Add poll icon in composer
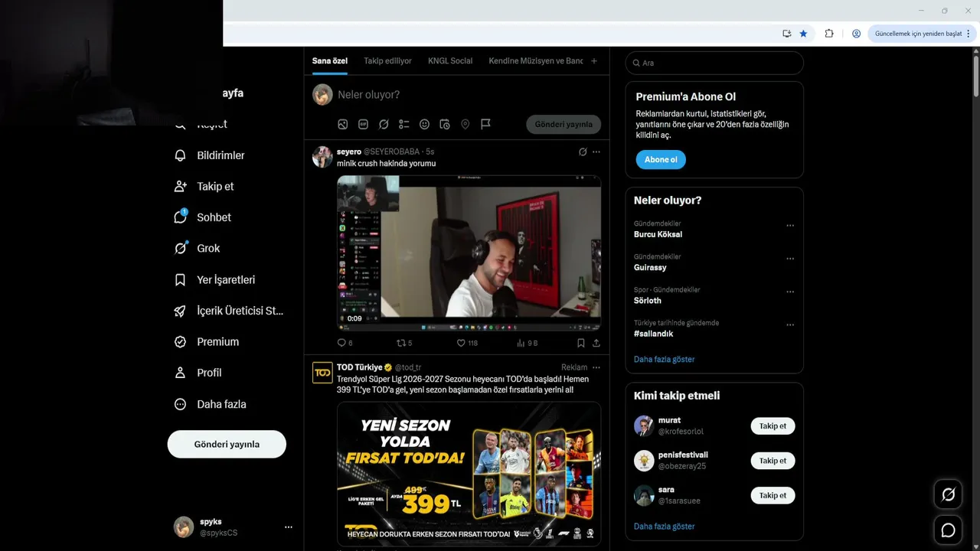The height and width of the screenshot is (551, 980). [404, 124]
